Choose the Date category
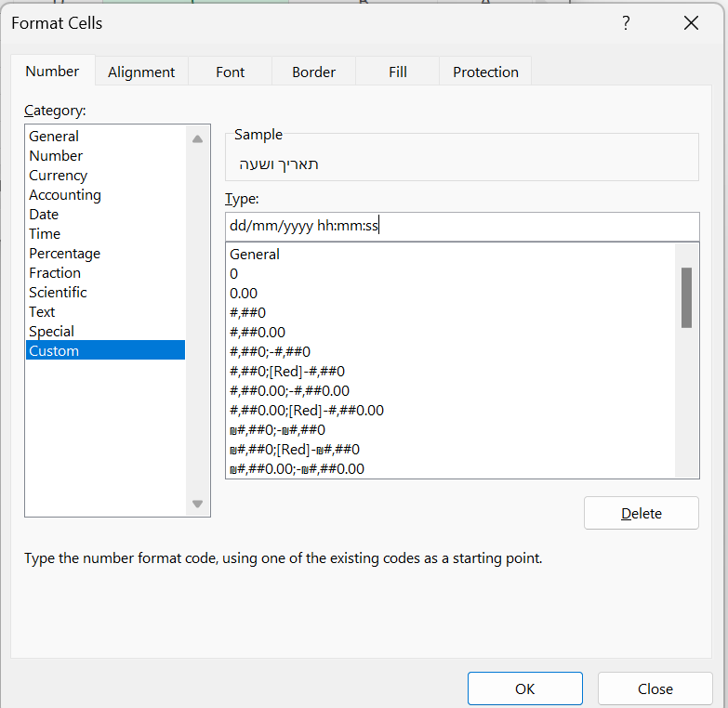Screen dimensions: 728x708 click(45, 215)
